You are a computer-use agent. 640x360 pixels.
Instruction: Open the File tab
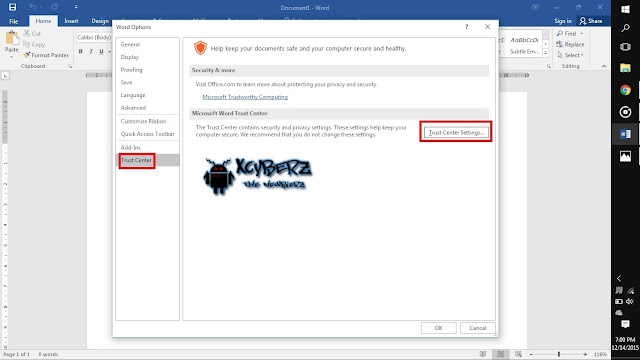[x=13, y=21]
